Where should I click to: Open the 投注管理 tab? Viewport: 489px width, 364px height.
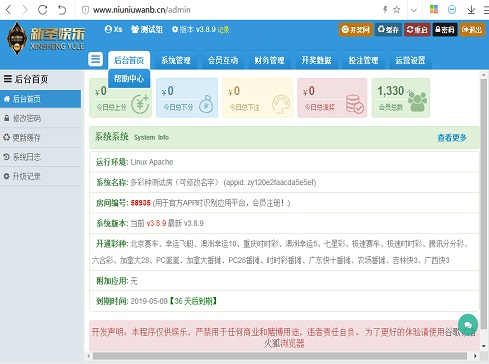363,60
